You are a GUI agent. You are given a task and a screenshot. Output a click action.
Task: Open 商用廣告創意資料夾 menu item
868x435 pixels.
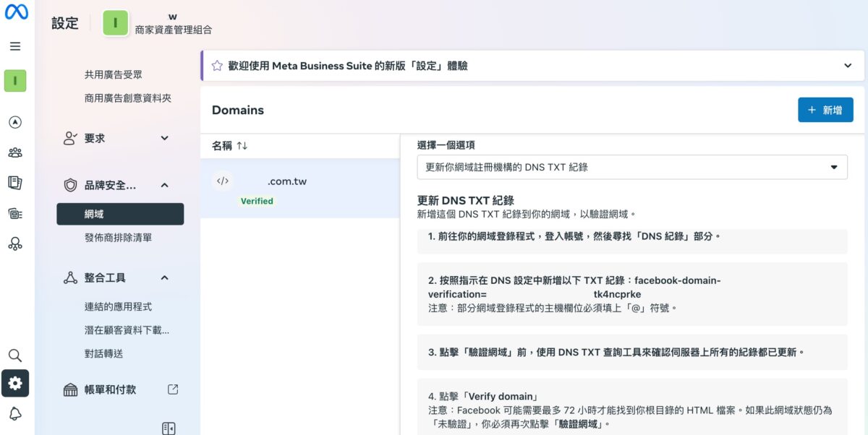(128, 98)
